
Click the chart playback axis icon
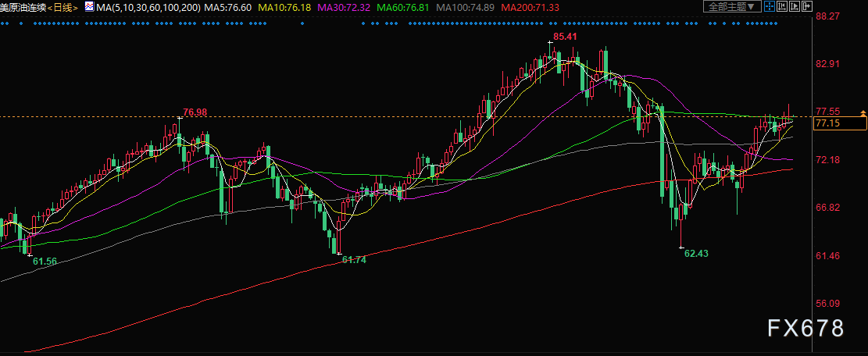(795, 6)
